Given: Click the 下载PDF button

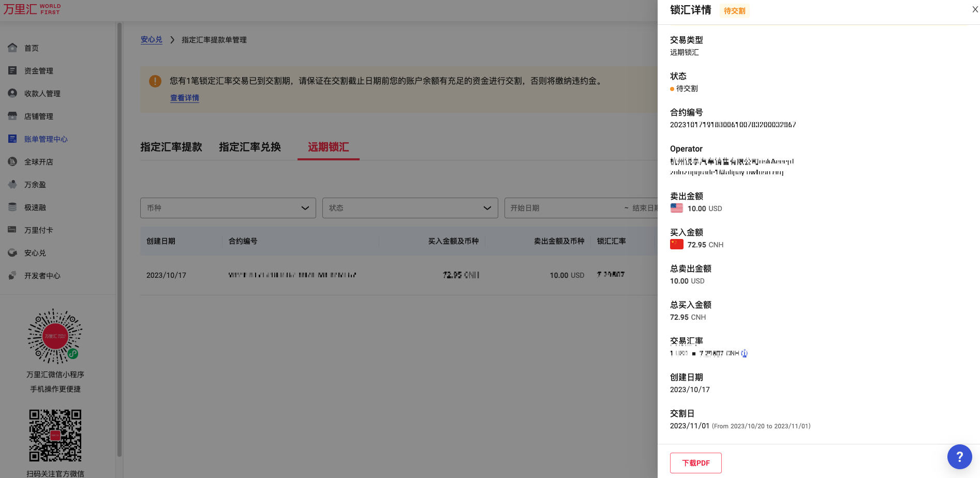Looking at the screenshot, I should [695, 463].
